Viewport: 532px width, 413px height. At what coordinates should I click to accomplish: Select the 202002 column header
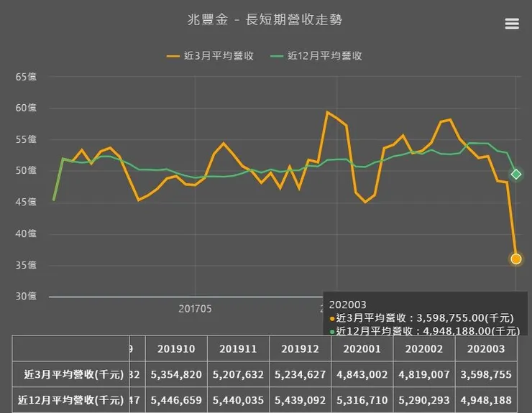424,348
